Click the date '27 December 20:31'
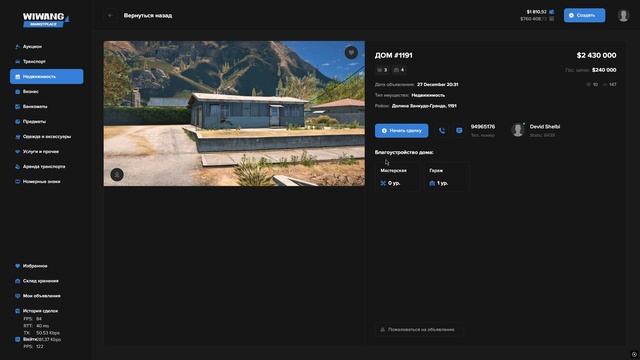The image size is (640, 360). click(438, 84)
